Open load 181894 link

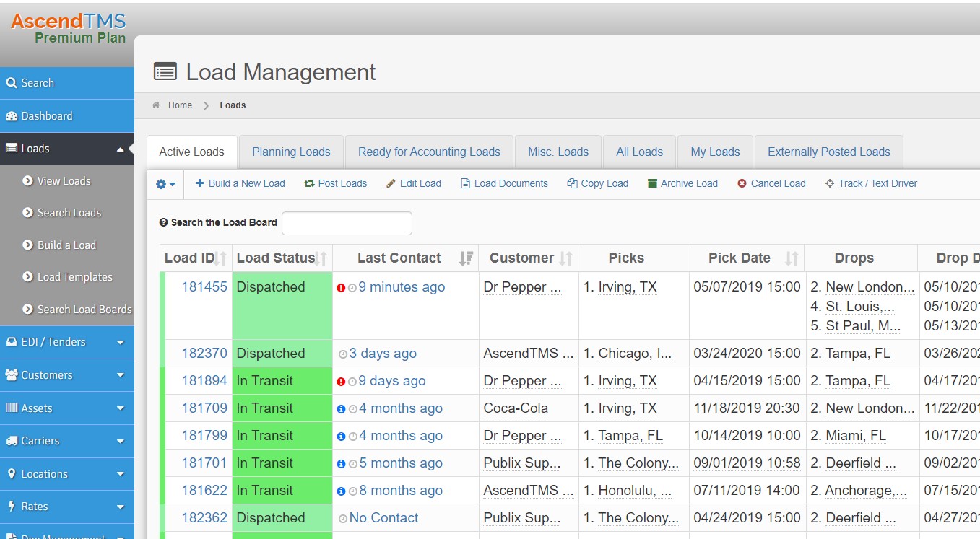(x=204, y=381)
